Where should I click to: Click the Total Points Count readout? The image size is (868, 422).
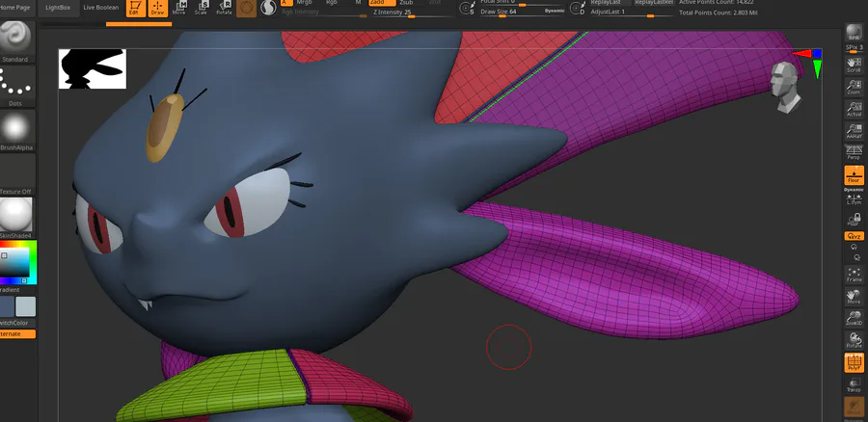tap(718, 13)
